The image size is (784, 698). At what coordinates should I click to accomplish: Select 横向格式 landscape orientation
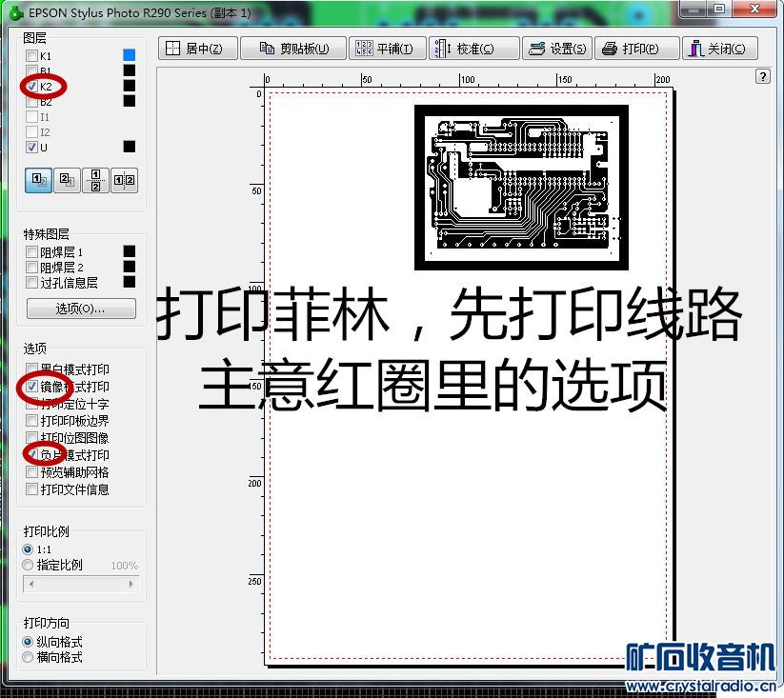pos(28,657)
